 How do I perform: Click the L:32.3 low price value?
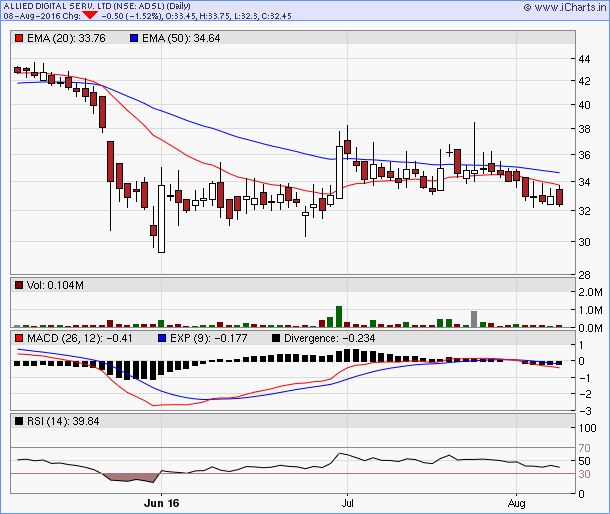coord(246,16)
